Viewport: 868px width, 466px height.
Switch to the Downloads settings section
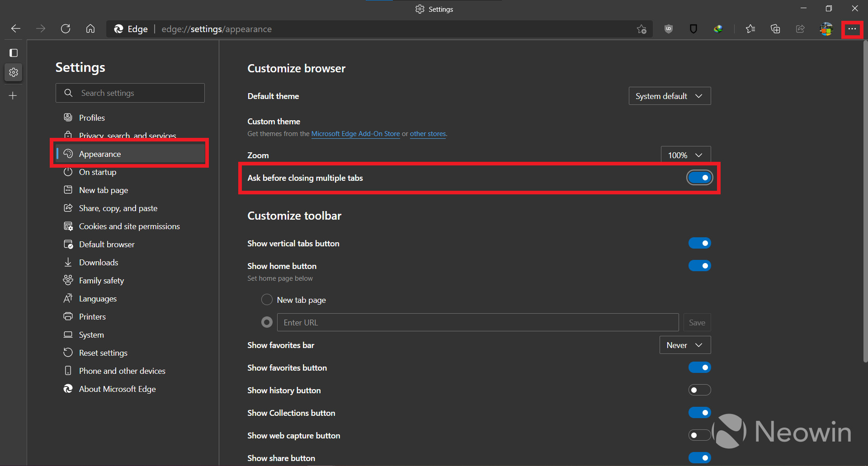[x=99, y=262]
